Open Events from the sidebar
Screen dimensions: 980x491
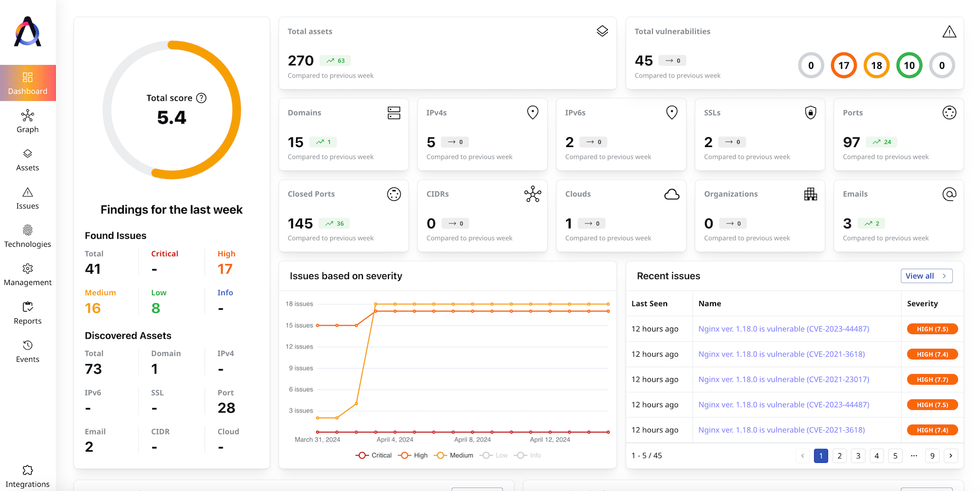(28, 352)
